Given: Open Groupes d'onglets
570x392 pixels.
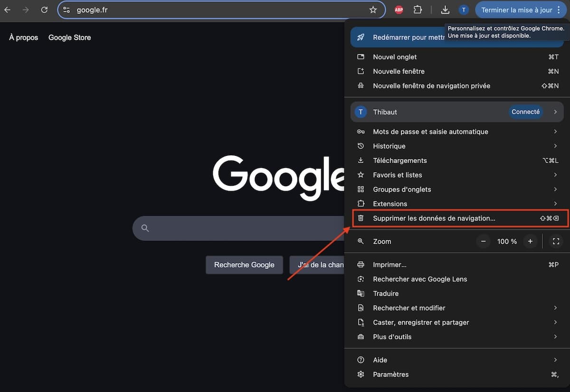Looking at the screenshot, I should [x=456, y=189].
